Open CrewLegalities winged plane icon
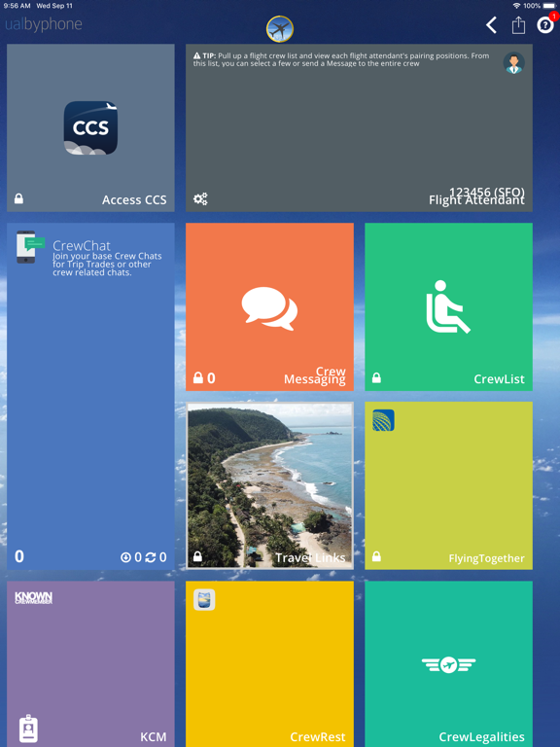Image resolution: width=560 pixels, height=747 pixels. point(448,664)
